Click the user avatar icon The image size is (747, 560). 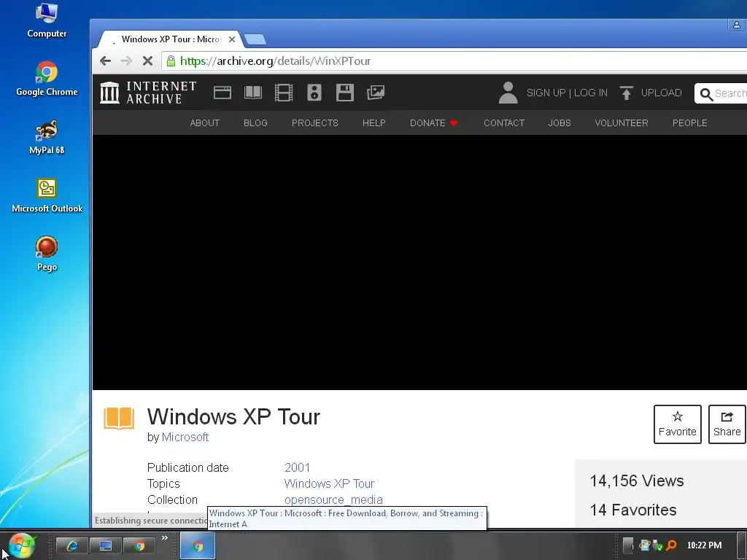tap(508, 93)
